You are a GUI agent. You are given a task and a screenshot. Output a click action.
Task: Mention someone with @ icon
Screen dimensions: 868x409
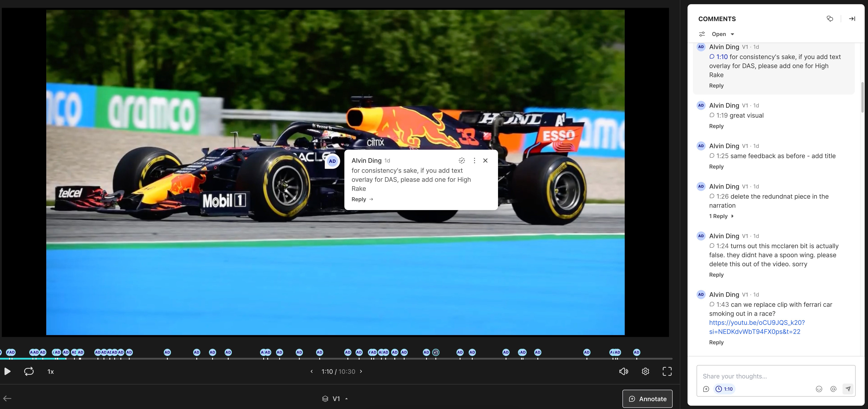click(x=833, y=389)
